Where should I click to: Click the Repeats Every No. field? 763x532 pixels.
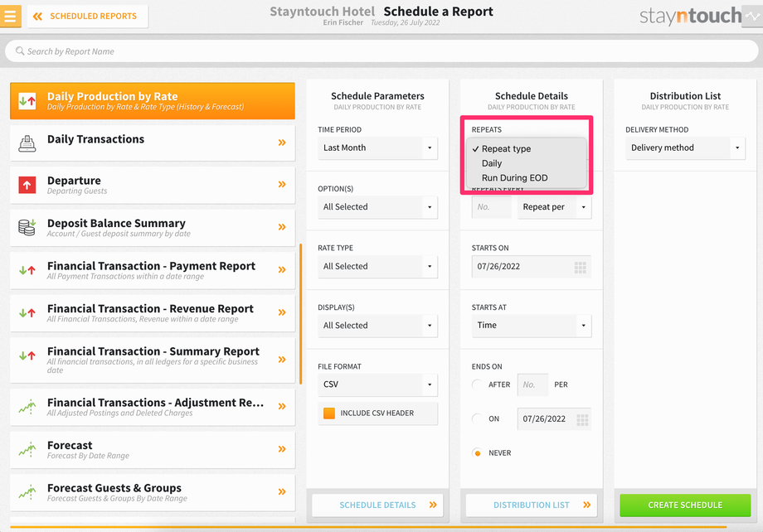pos(492,207)
